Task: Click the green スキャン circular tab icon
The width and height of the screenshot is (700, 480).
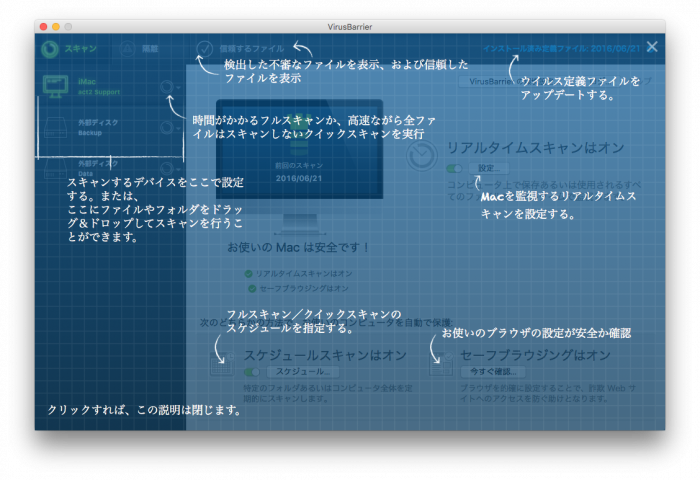Action: pyautogui.click(x=50, y=49)
